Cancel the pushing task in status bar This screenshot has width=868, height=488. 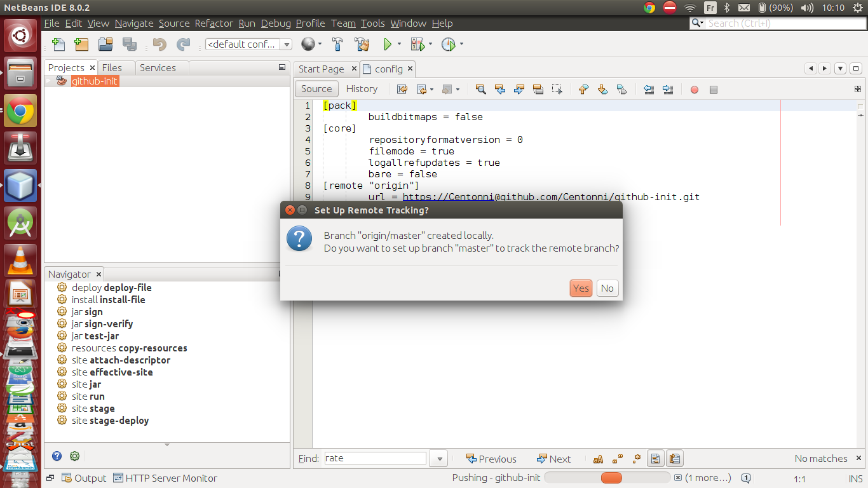pyautogui.click(x=678, y=478)
